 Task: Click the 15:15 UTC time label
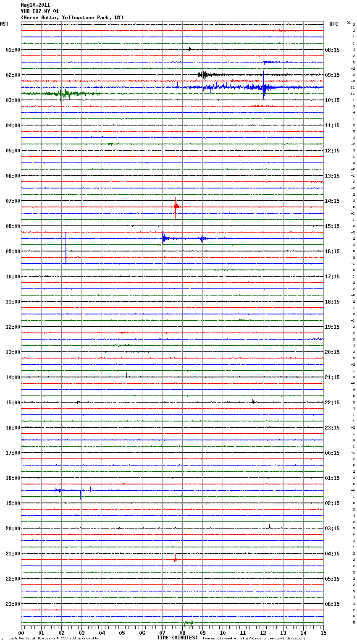(x=332, y=226)
